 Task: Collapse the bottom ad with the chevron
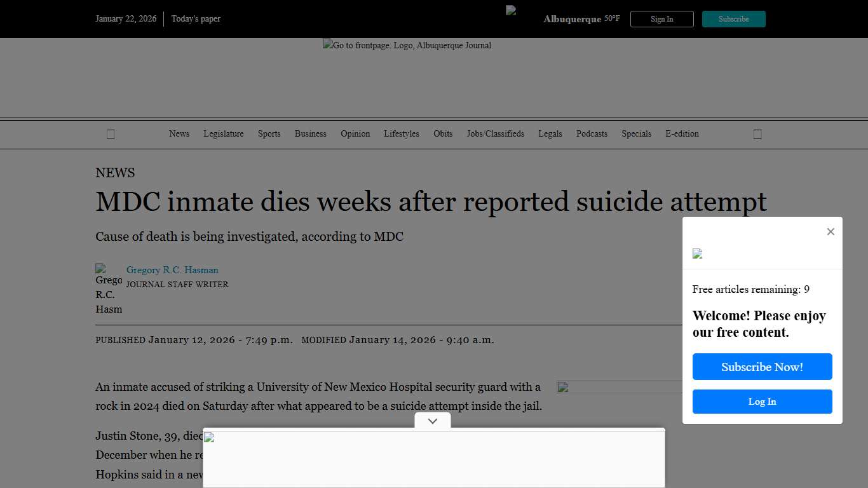click(x=432, y=421)
